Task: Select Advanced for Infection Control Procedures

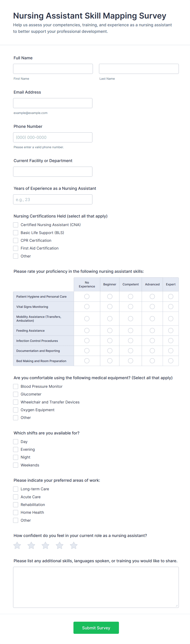Action: pyautogui.click(x=152, y=340)
